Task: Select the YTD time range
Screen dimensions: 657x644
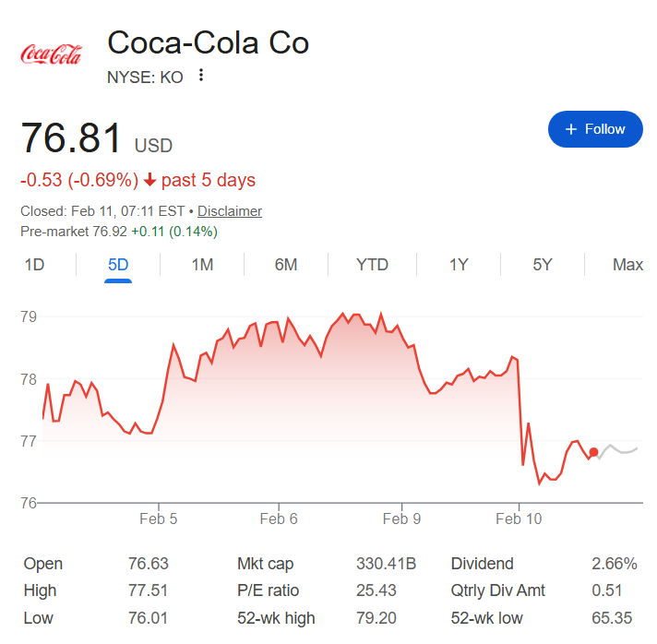Action: pyautogui.click(x=372, y=265)
